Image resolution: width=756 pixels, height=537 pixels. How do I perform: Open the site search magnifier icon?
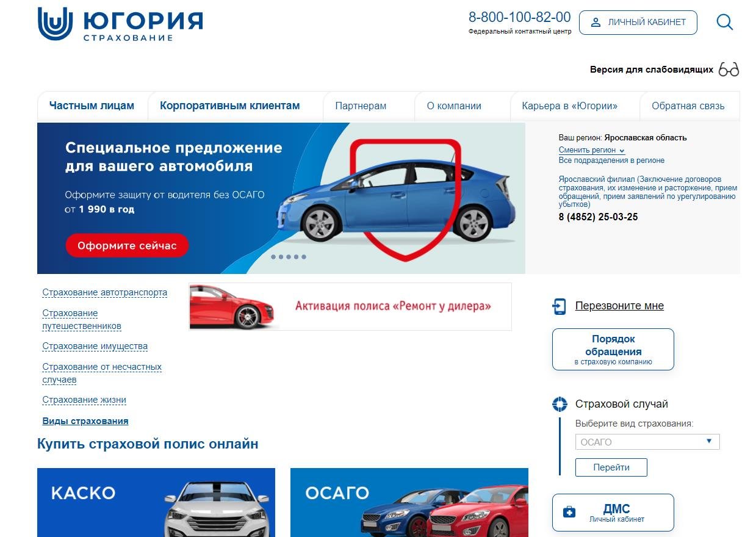(724, 23)
